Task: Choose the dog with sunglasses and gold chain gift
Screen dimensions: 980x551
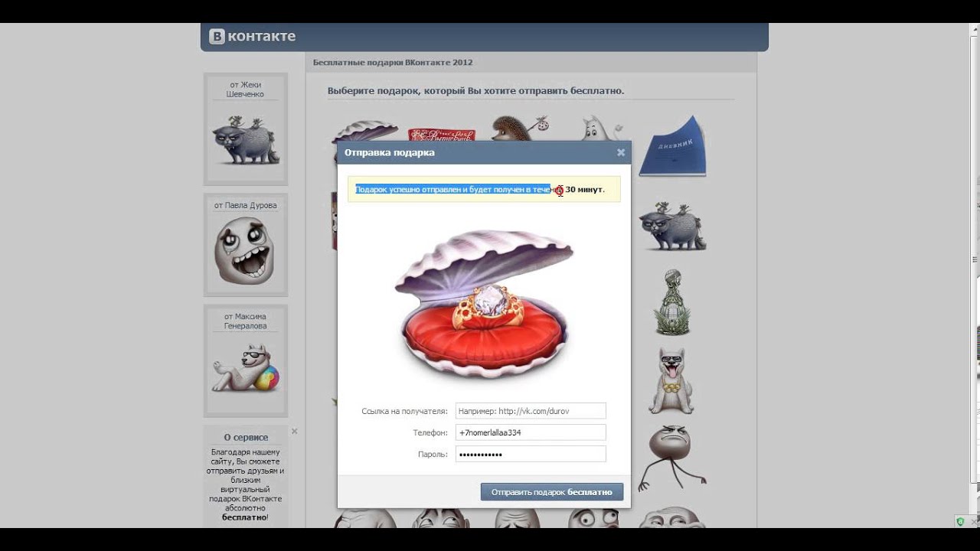Action: tap(671, 380)
